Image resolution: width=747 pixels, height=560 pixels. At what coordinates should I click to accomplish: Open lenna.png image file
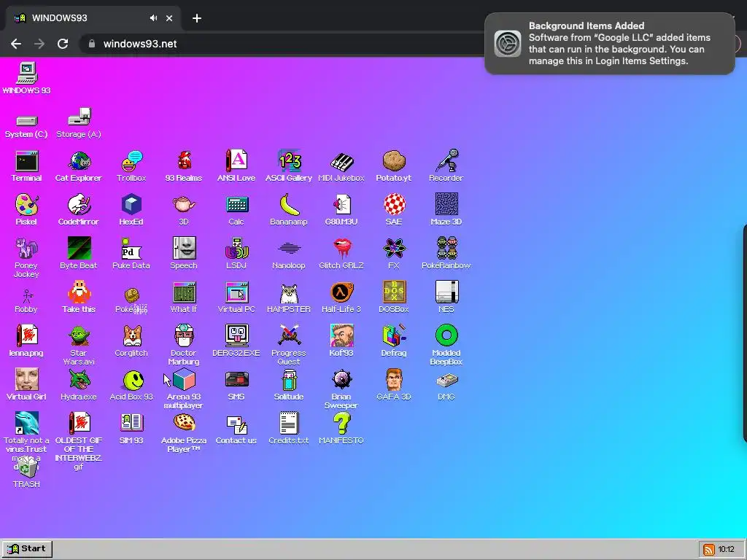click(x=27, y=335)
